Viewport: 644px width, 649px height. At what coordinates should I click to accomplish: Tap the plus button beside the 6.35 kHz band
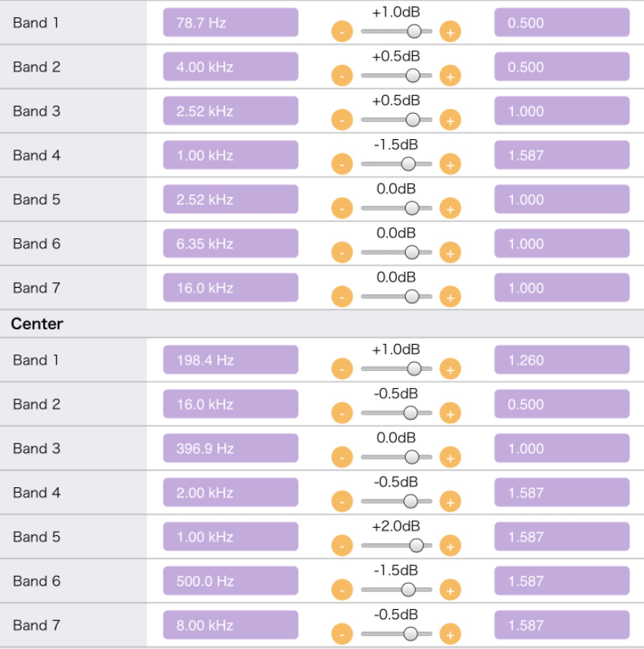point(450,253)
